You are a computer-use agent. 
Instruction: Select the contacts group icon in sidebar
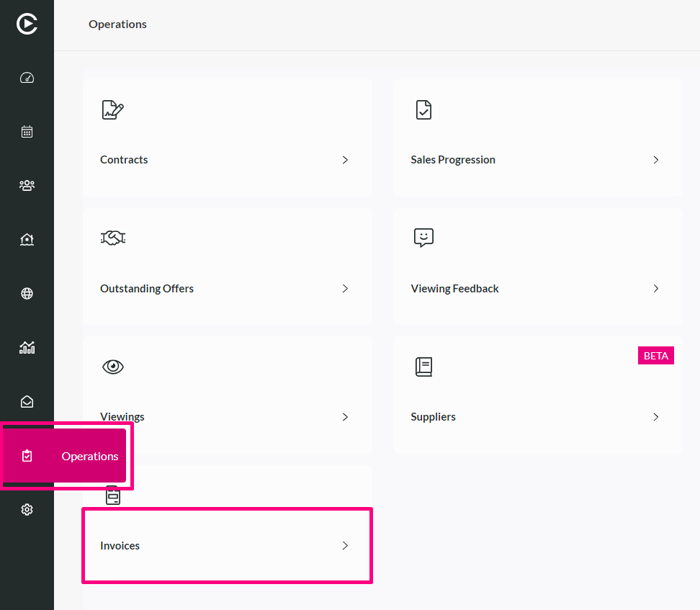(27, 185)
